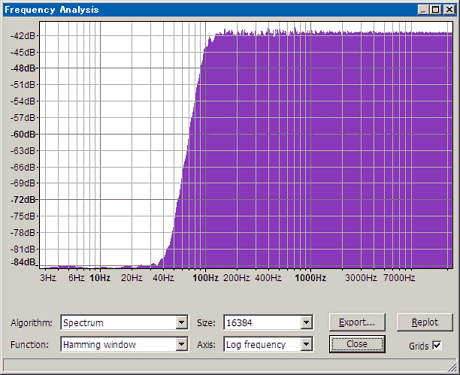Expand the Function dropdown arrow

pyautogui.click(x=181, y=344)
